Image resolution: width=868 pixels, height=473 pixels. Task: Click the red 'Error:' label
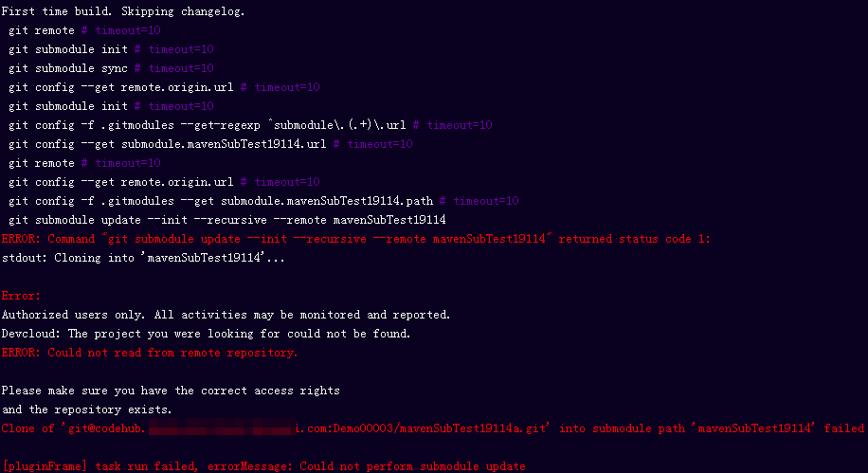[x=21, y=296]
